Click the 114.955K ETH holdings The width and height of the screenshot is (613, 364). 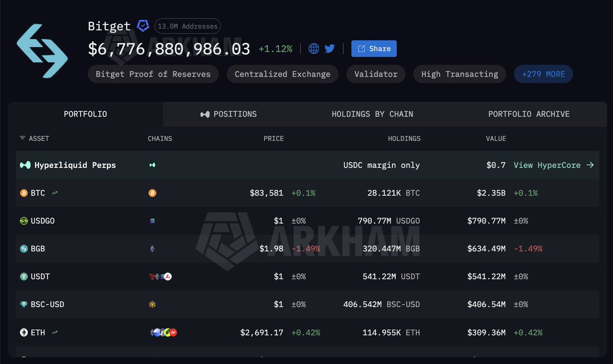click(x=391, y=332)
